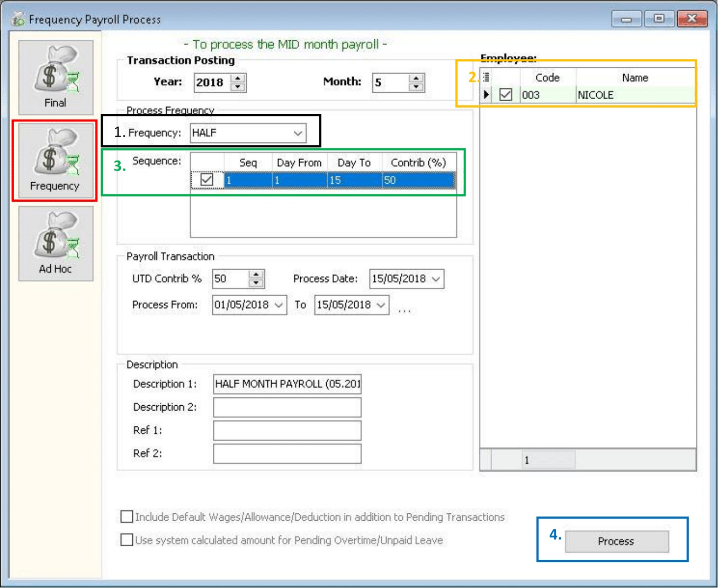The width and height of the screenshot is (718, 588).
Task: Open the Process From date dropdown
Action: [x=279, y=305]
